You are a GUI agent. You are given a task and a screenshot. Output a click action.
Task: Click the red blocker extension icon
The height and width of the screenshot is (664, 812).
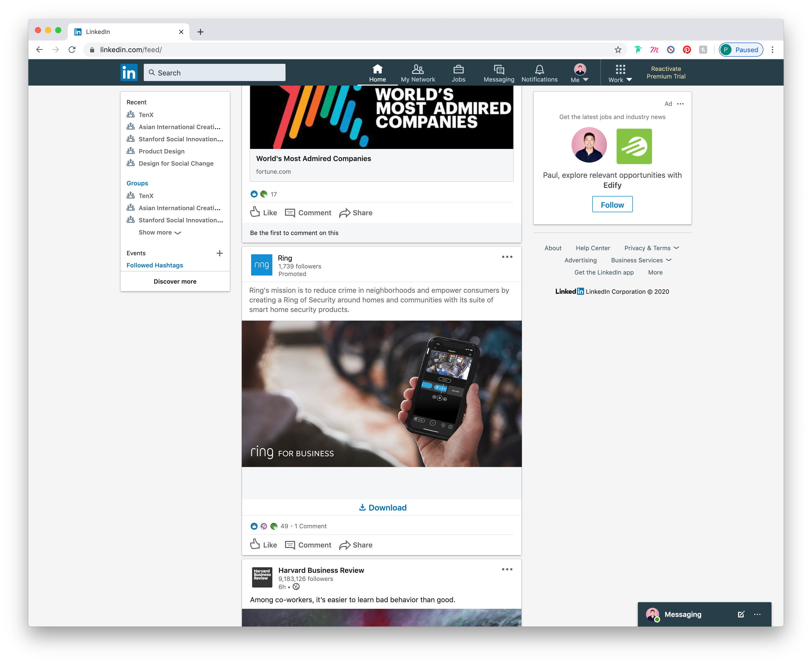point(671,50)
